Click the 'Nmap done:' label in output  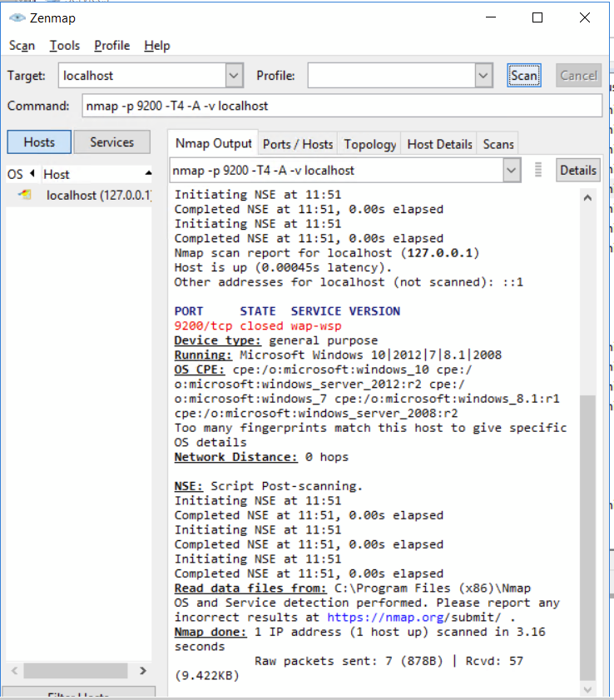point(210,632)
